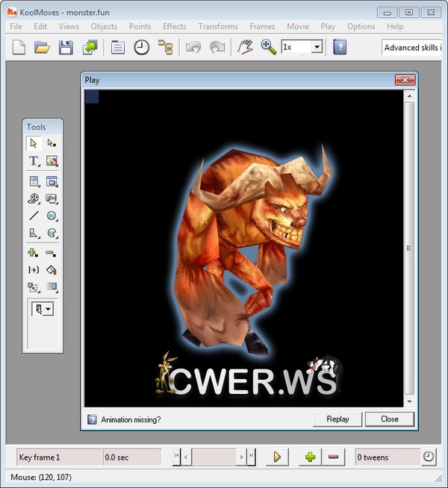Select the hand pan tool
The width and height of the screenshot is (448, 488).
tap(245, 47)
